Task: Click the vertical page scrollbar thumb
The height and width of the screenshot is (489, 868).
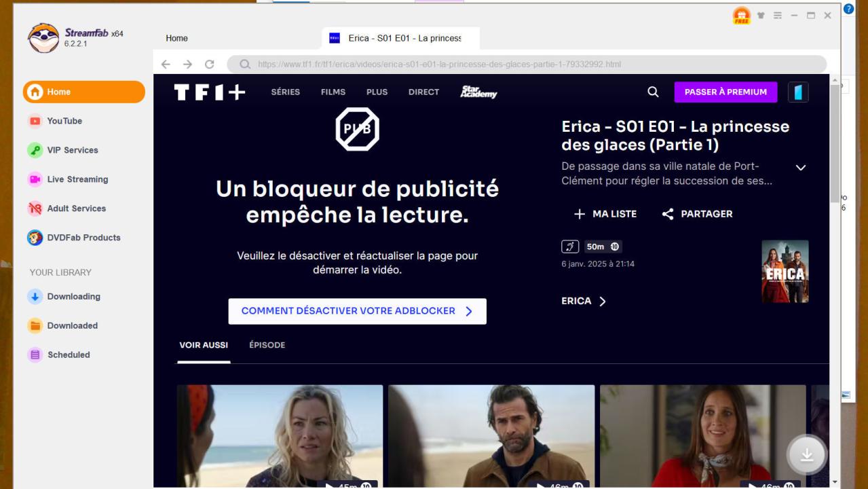Action: [835, 143]
